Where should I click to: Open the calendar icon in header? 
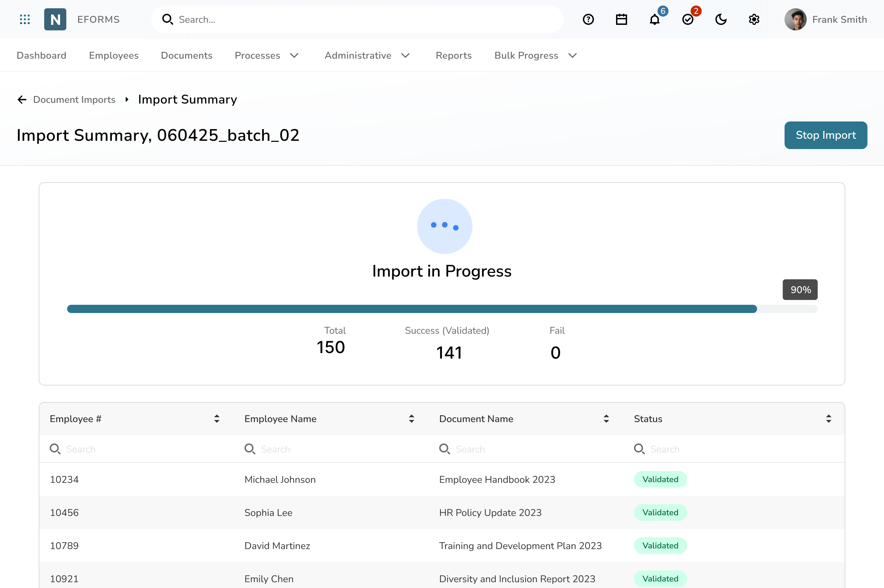click(621, 20)
